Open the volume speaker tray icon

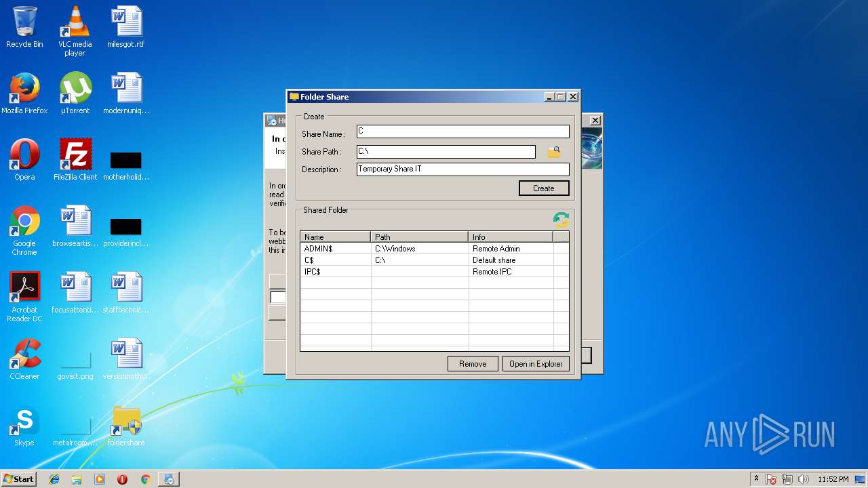[804, 479]
